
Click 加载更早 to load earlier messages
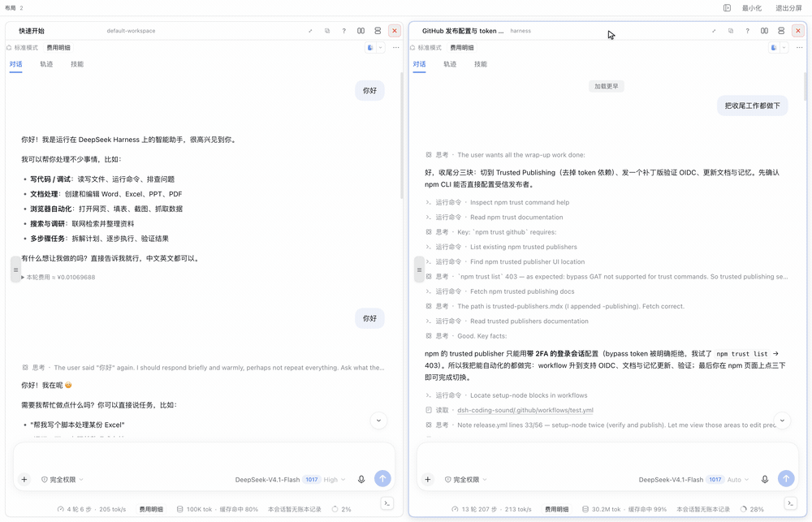tap(607, 86)
